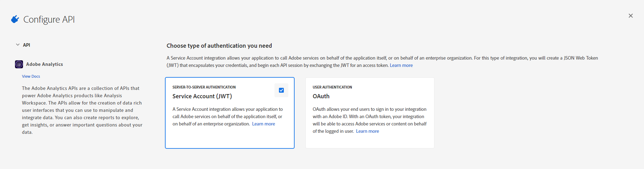
Task: Click the 'Choose type of authentication you need' heading
Action: point(219,46)
